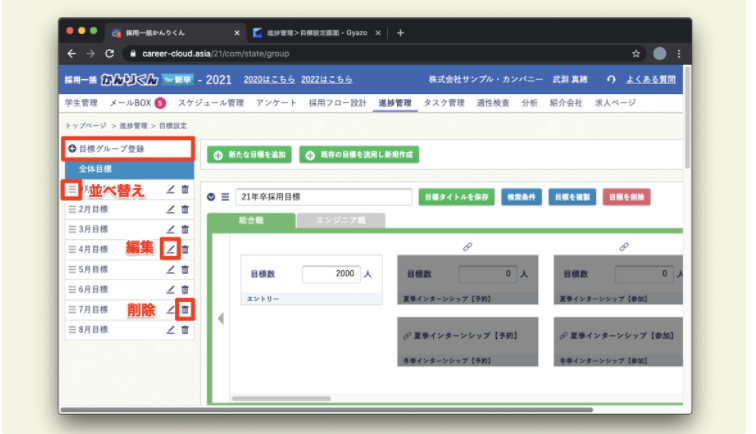Screen dimensions: 756x434
Task: Open the 分析 menu
Action: [529, 103]
